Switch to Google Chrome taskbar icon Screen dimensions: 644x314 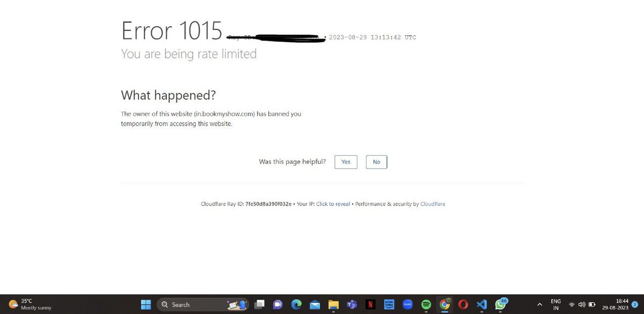point(444,304)
